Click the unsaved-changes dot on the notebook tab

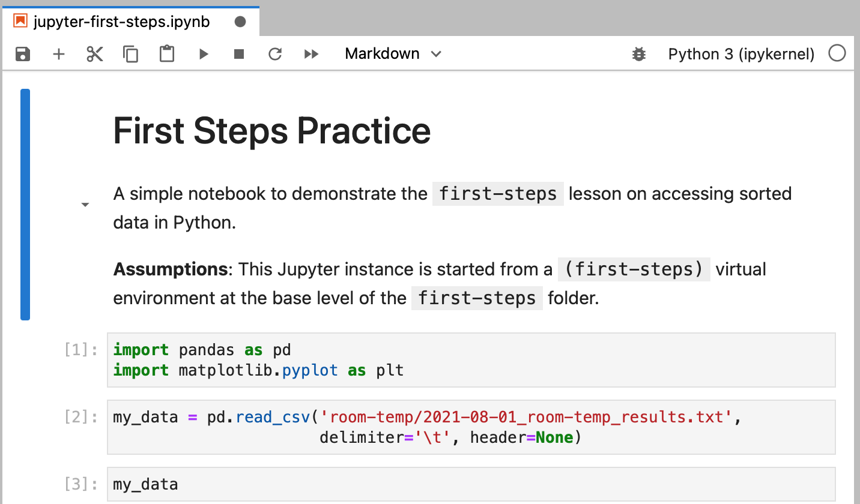click(240, 22)
